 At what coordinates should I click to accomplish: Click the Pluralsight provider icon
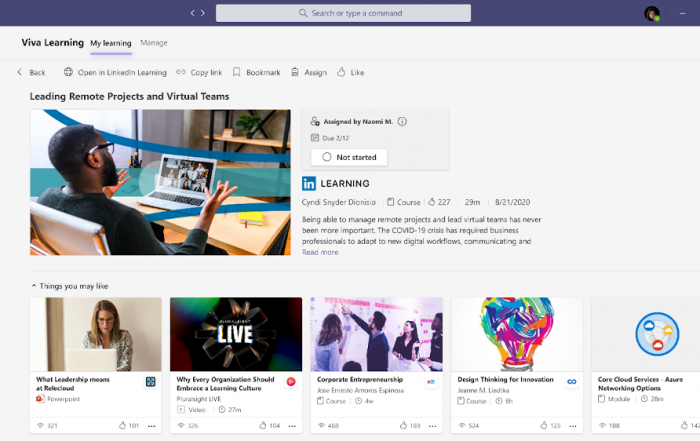291,382
